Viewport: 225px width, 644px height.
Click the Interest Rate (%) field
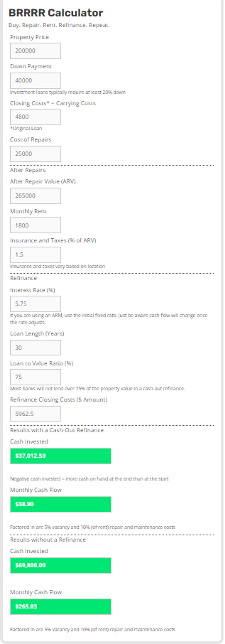(x=35, y=304)
